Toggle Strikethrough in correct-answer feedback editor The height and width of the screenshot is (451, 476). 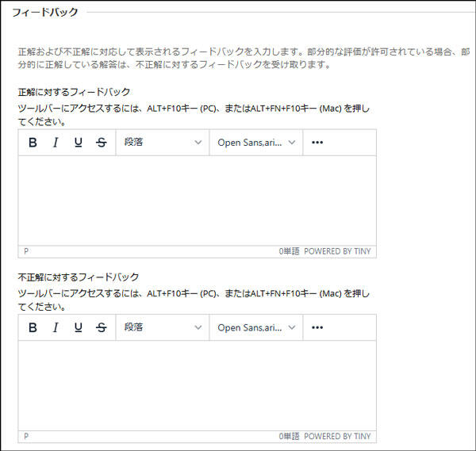(x=101, y=142)
